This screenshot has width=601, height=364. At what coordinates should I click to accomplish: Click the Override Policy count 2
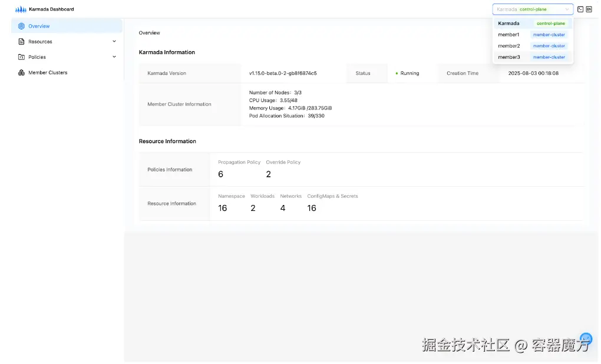(x=268, y=174)
